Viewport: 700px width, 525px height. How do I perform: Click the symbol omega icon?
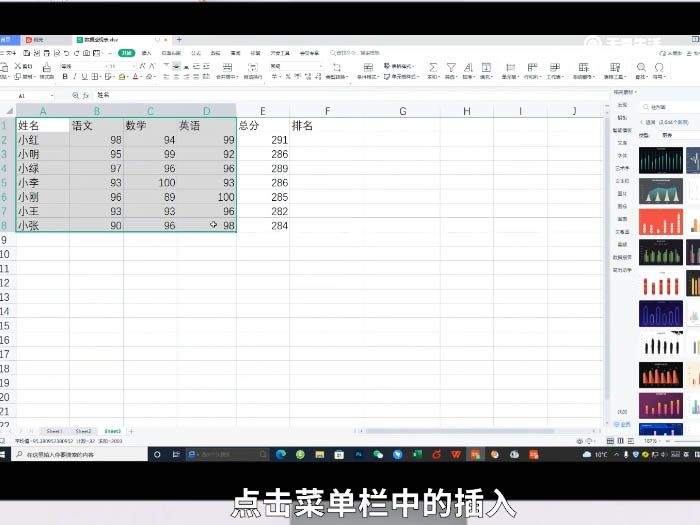coord(659,67)
